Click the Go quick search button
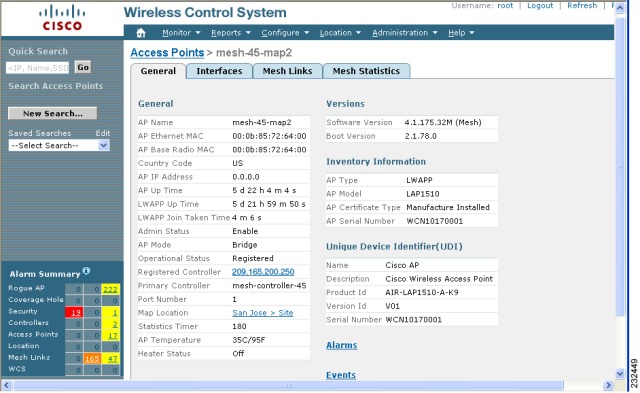 coord(83,67)
